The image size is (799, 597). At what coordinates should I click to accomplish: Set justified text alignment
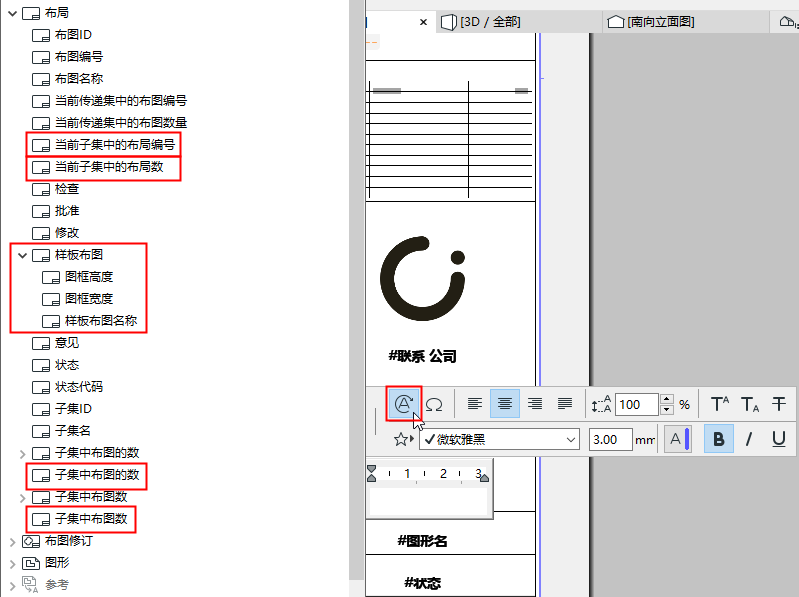coord(565,404)
